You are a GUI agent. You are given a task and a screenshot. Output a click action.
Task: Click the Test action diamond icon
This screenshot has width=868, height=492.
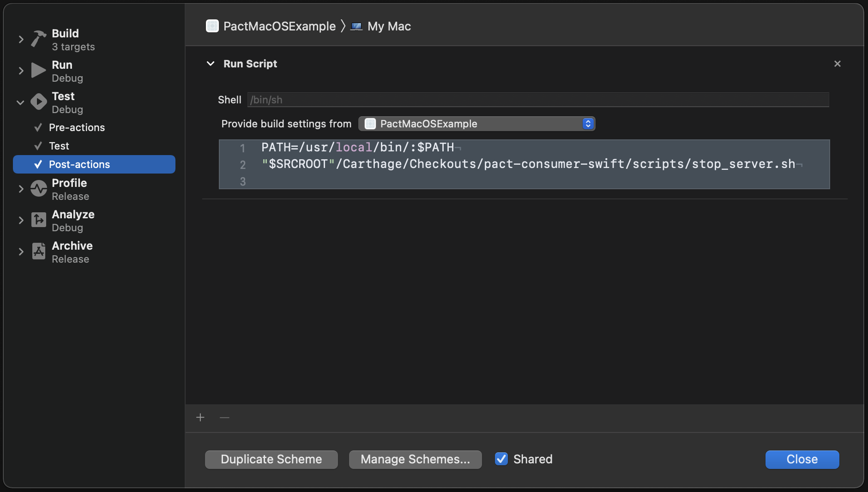39,102
